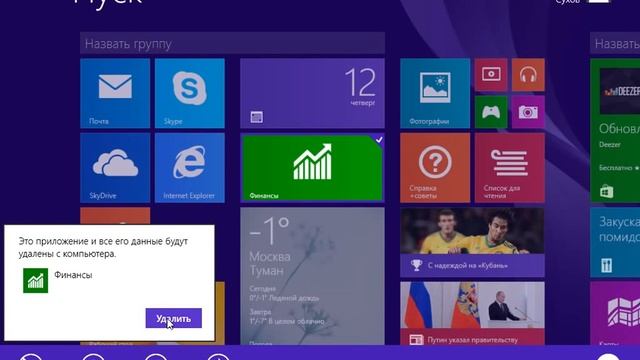The height and width of the screenshot is (360, 640).
Task: Open sports tile С надеждой на «Кубань»
Action: [472, 242]
